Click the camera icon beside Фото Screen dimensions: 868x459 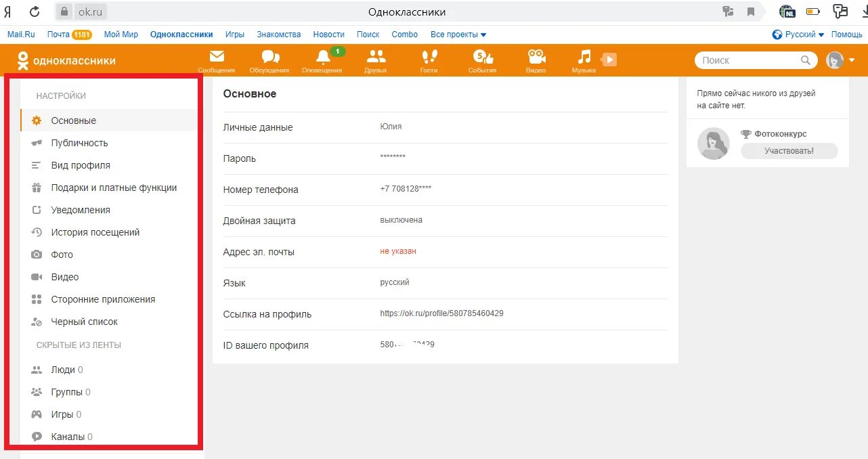pos(37,255)
